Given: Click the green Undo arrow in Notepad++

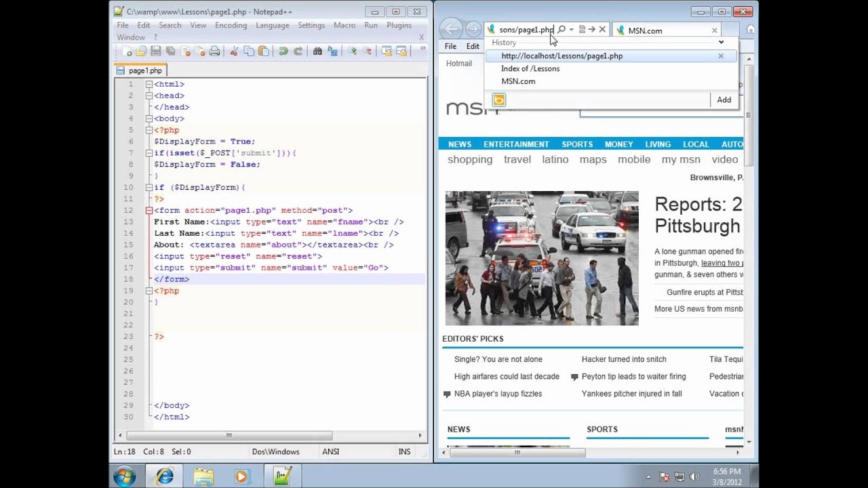Looking at the screenshot, I should point(283,52).
